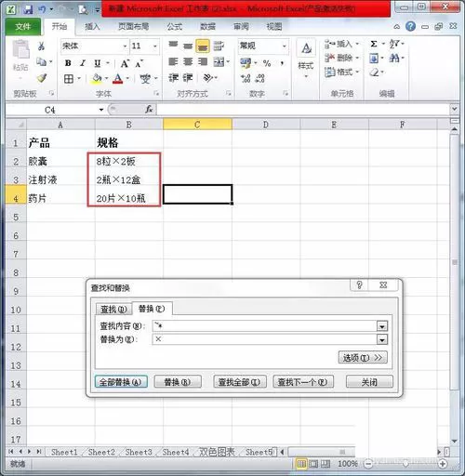
Task: Open font color dropdown arrow
Action: point(127,78)
